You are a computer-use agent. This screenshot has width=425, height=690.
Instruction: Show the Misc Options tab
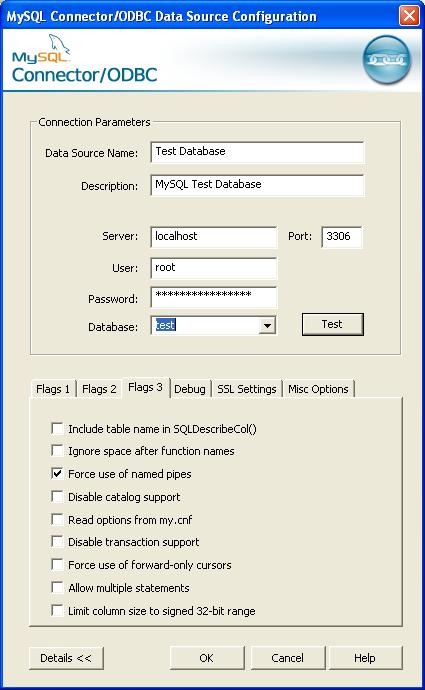pos(318,389)
